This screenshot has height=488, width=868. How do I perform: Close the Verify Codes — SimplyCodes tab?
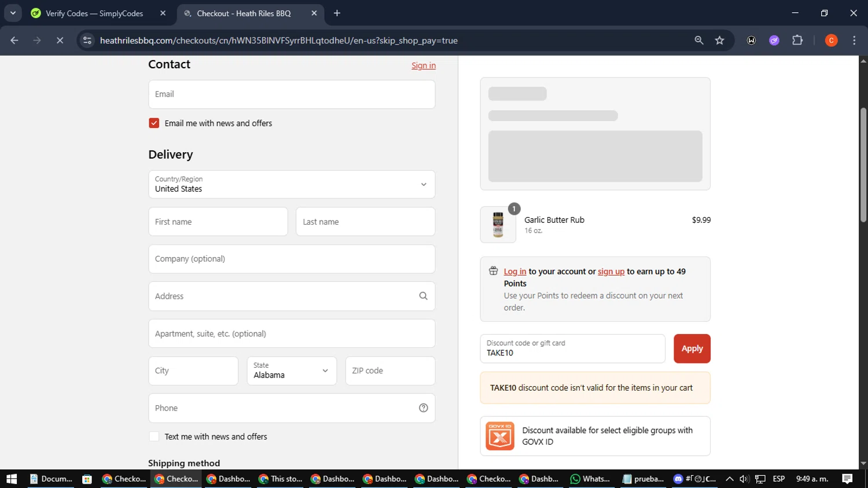tap(163, 13)
